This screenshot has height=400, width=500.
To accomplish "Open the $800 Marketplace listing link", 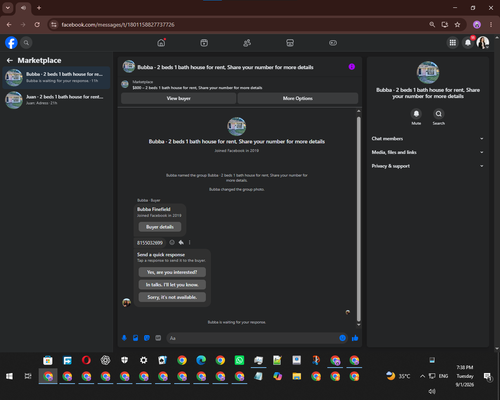I will pos(197,88).
